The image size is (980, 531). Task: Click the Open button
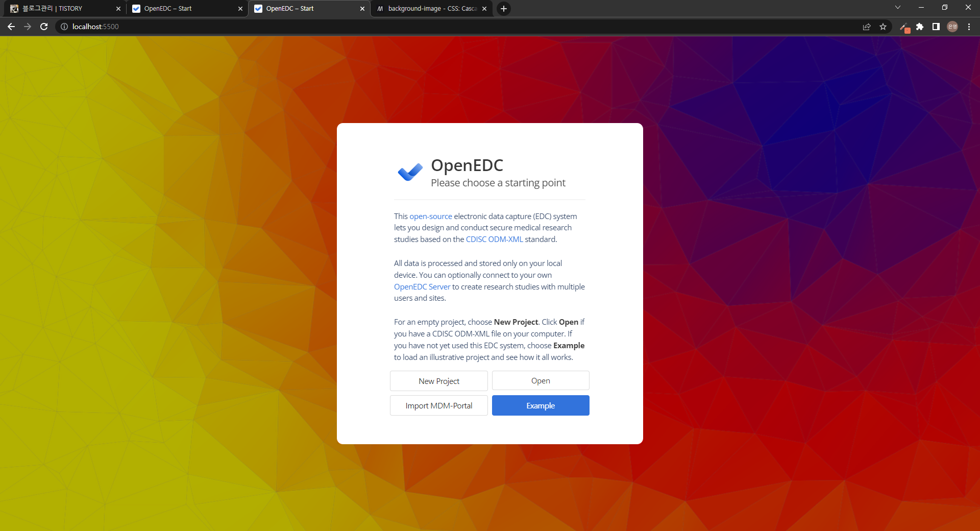[x=541, y=381]
